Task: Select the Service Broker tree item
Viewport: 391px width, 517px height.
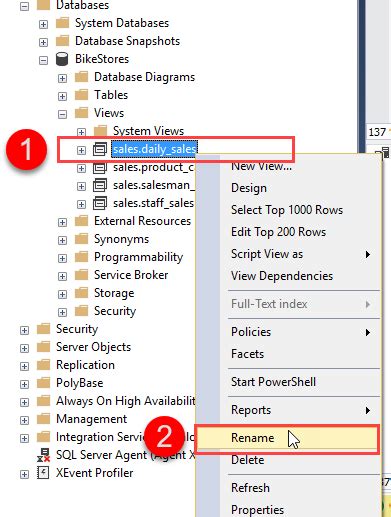Action: click(131, 275)
